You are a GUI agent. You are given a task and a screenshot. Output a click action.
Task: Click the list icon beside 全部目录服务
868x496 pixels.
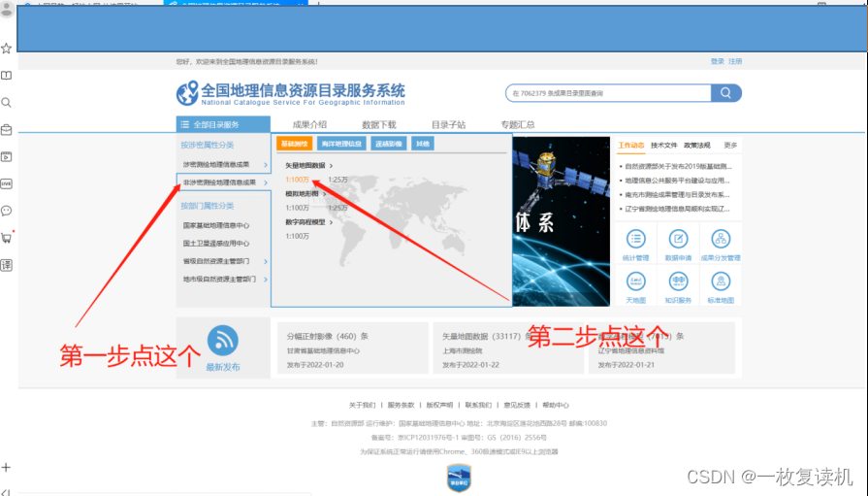[185, 124]
